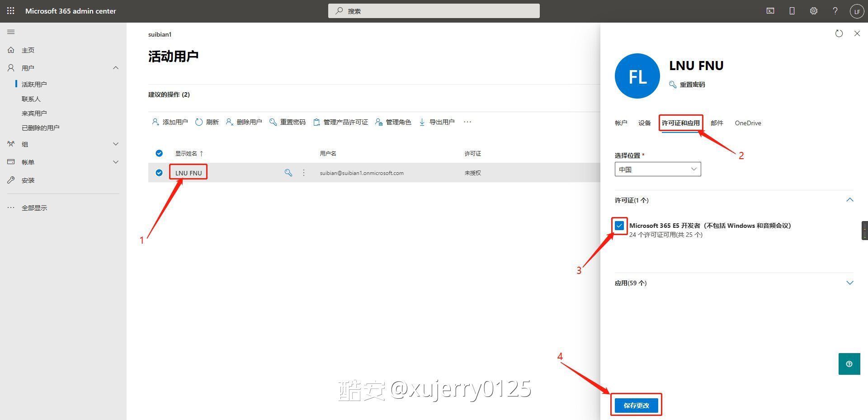This screenshot has width=868, height=420.
Task: Toggle the LNU FNU row checkbox
Action: (159, 173)
